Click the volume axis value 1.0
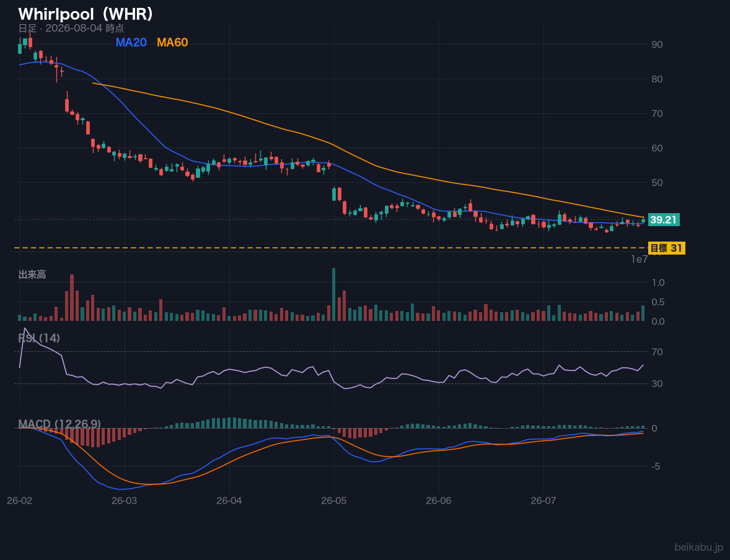The width and height of the screenshot is (730, 560). [x=658, y=282]
